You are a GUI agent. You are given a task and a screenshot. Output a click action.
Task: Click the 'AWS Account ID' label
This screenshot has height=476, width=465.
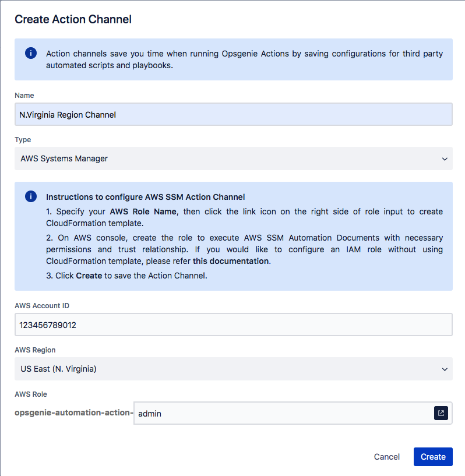click(42, 306)
